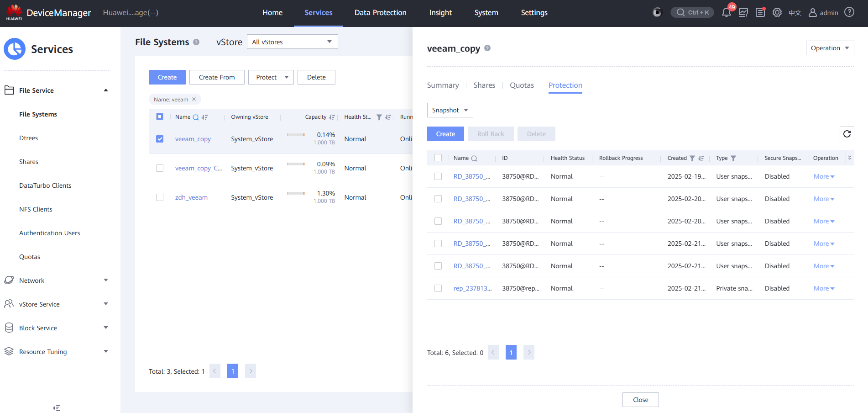The width and height of the screenshot is (868, 413).
Task: Open the veeam_copy_C... file system link
Action: (x=199, y=168)
